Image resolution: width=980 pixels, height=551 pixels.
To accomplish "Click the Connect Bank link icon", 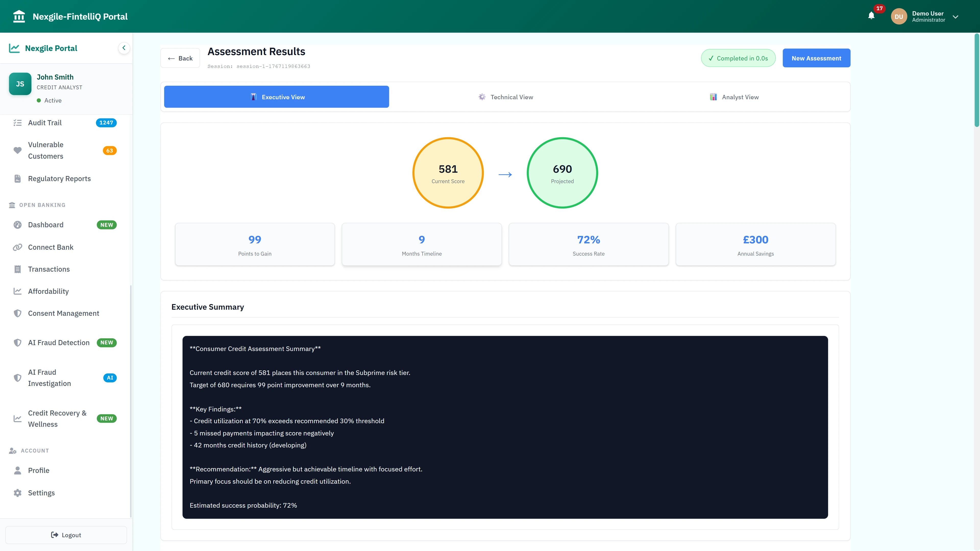I will pos(18,247).
